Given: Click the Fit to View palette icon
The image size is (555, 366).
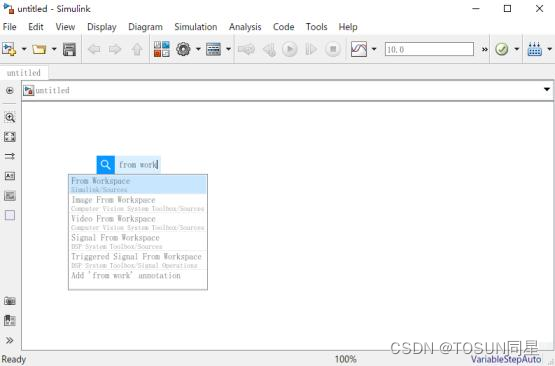Looking at the screenshot, I should (10, 137).
